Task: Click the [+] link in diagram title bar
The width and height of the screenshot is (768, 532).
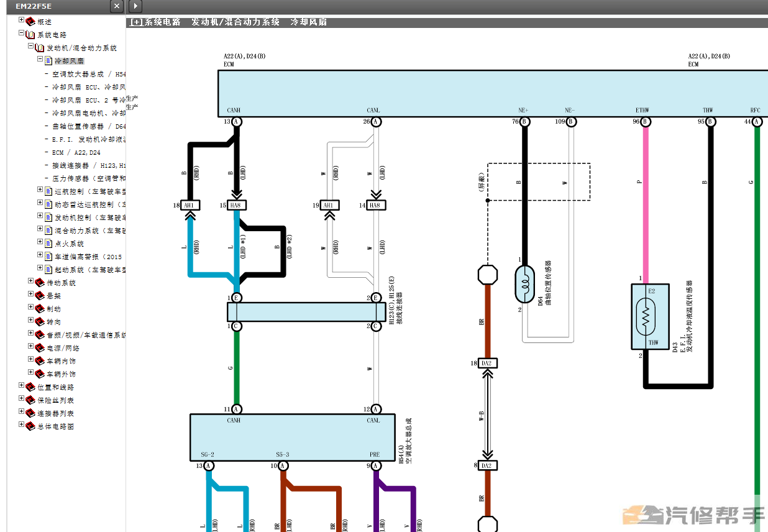Action: click(136, 22)
